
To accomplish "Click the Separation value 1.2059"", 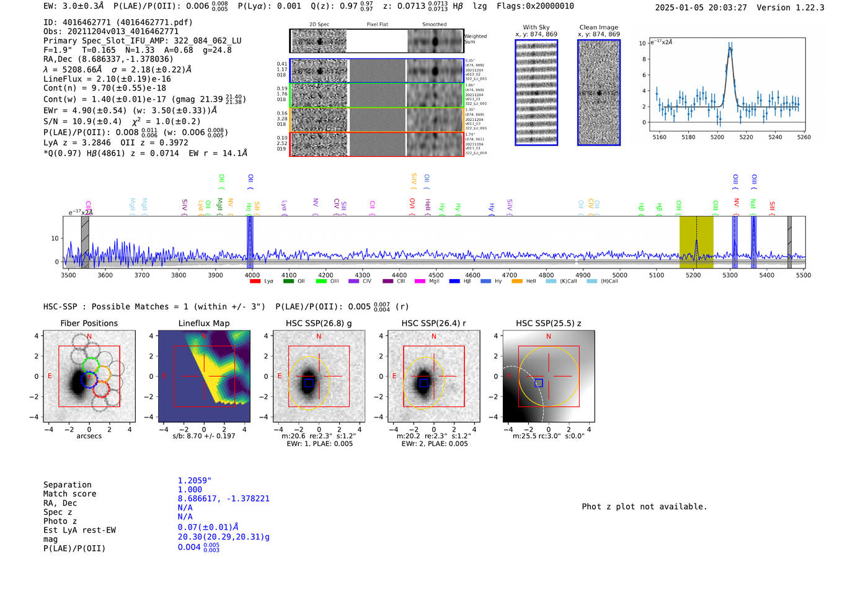I will [195, 481].
